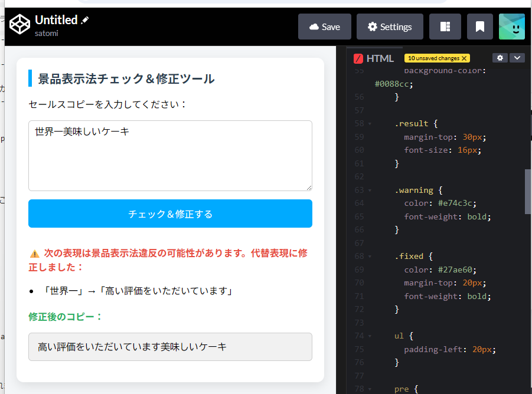Click the 修正後のコピー： label
532x394 pixels.
[x=66, y=317]
